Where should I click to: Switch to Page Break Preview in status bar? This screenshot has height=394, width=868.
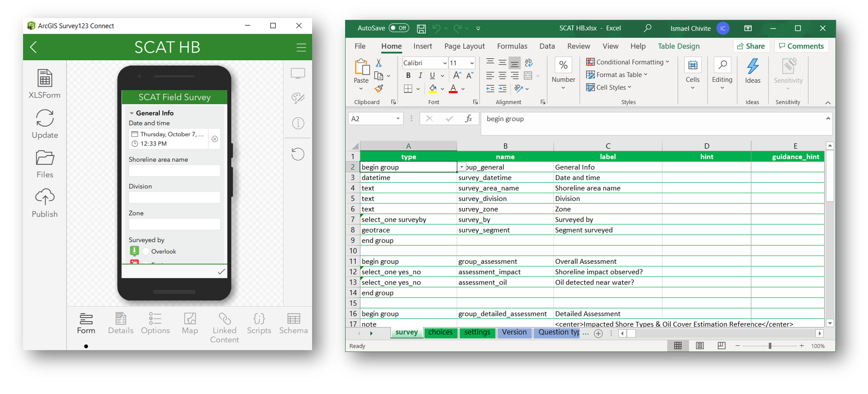pos(721,346)
